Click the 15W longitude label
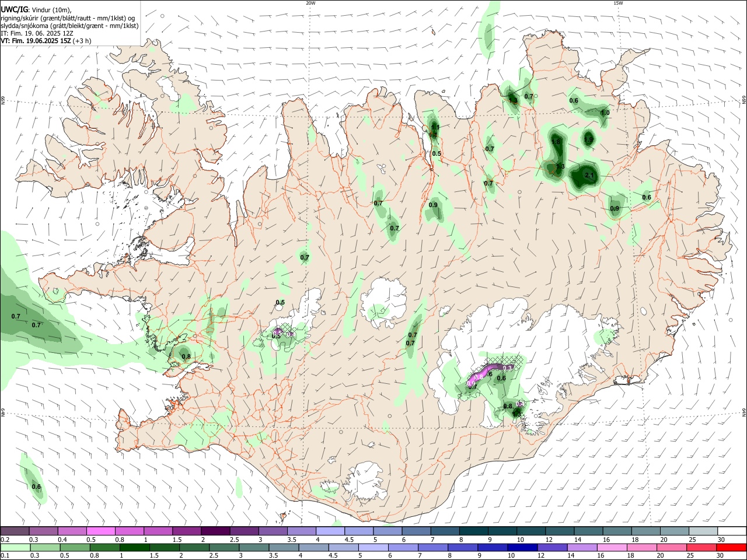Image resolution: width=747 pixels, height=560 pixels. 618,3
